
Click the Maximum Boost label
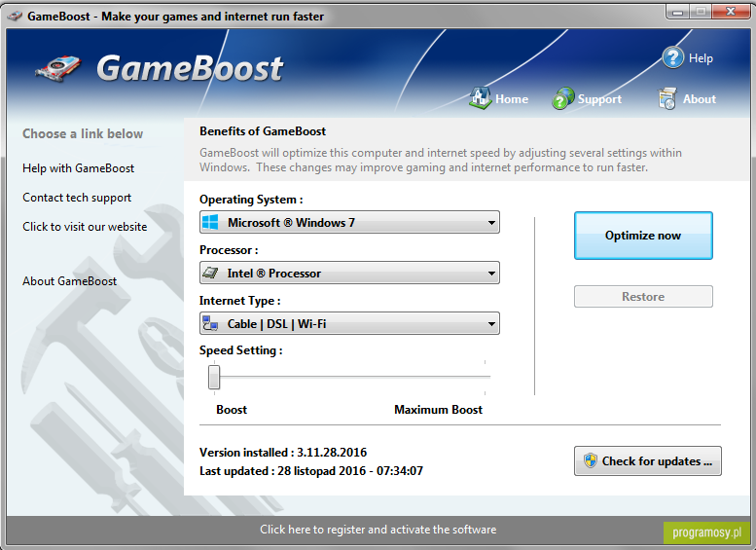(x=438, y=410)
